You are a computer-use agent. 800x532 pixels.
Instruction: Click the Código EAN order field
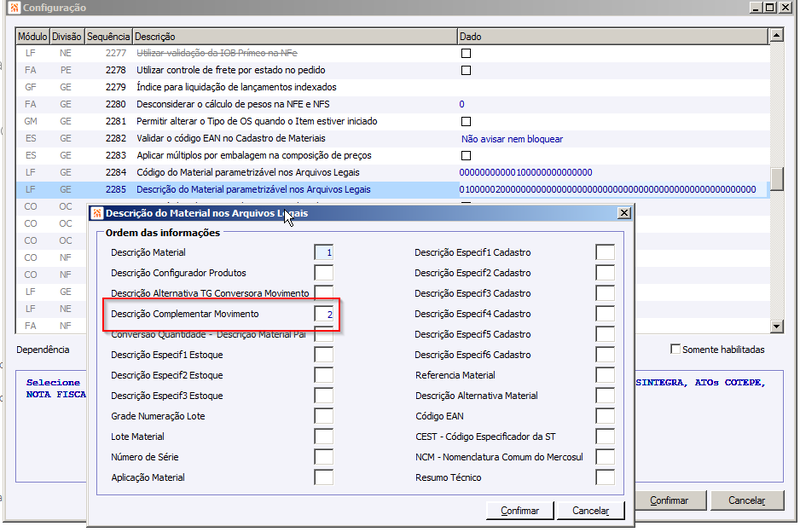605,416
